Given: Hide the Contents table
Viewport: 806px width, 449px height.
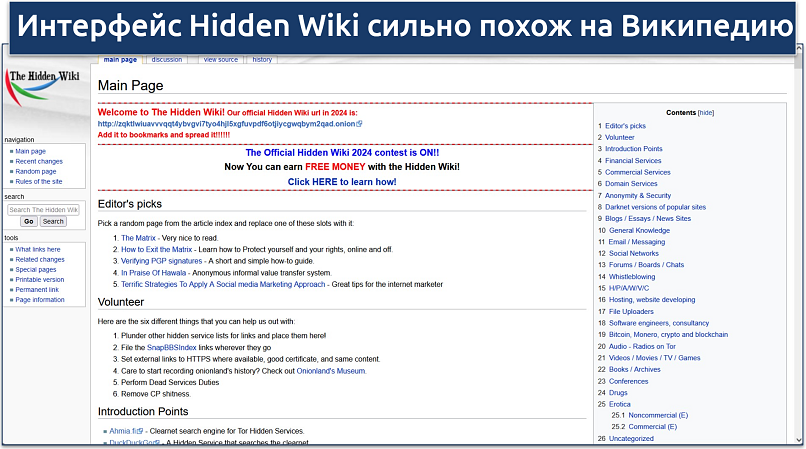Looking at the screenshot, I should coord(706,113).
